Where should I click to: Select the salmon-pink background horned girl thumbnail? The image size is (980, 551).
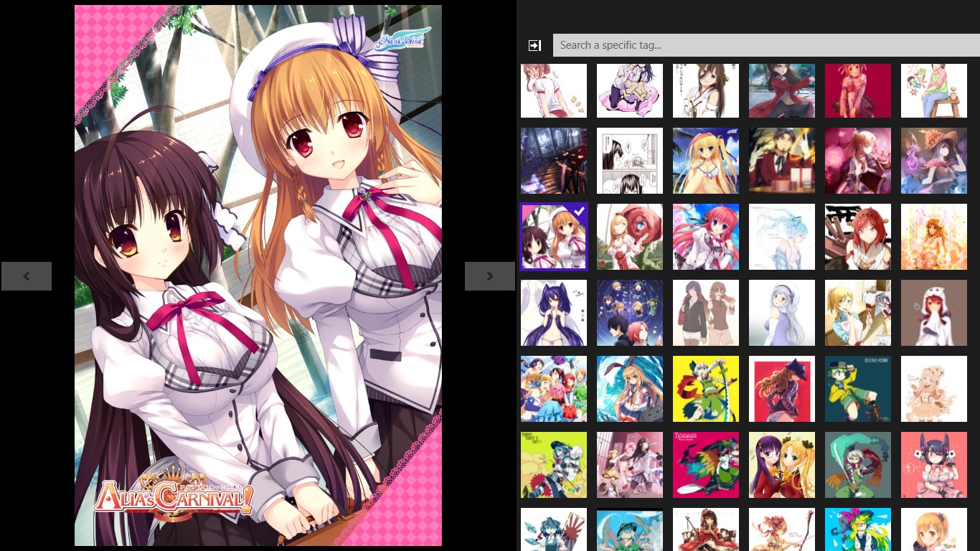pyautogui.click(x=933, y=465)
